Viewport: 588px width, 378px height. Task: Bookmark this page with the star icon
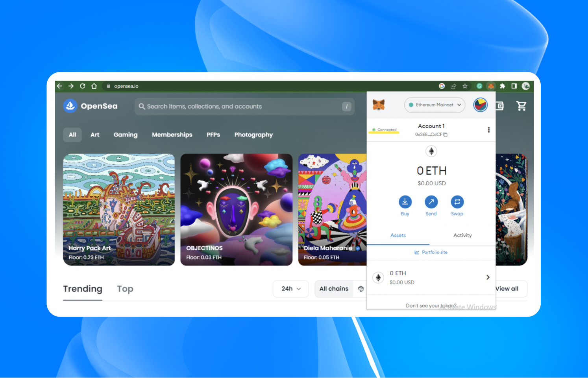point(465,86)
